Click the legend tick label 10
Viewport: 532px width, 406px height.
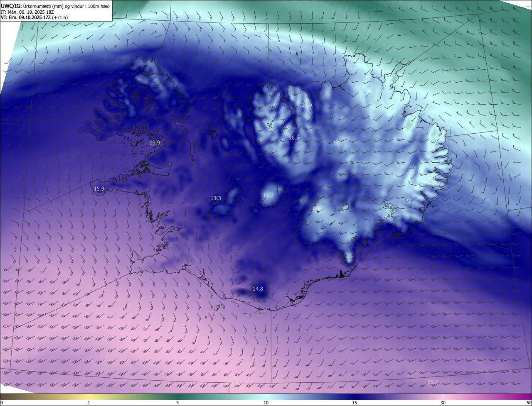click(x=266, y=403)
